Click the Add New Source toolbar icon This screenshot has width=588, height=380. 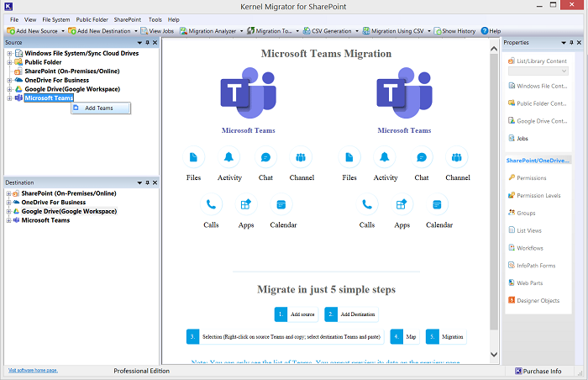10,31
